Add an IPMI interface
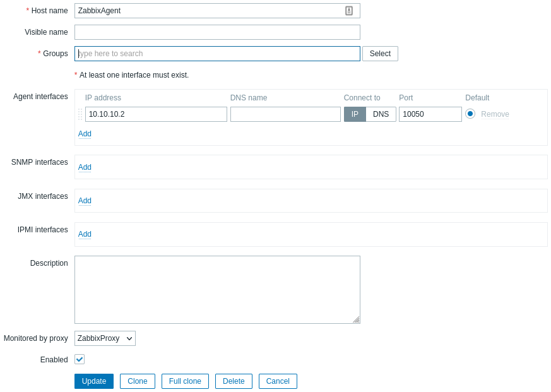 [x=85, y=234]
